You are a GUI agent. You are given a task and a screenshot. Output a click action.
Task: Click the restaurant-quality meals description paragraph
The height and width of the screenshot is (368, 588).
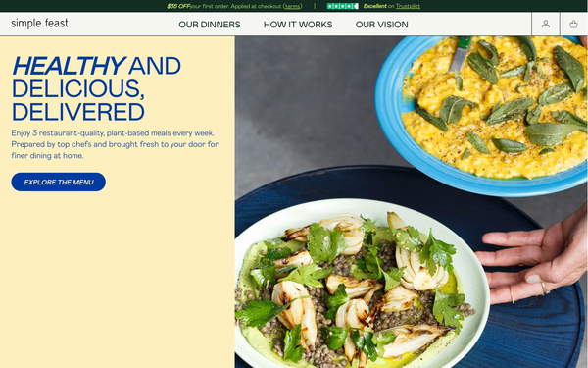point(115,144)
